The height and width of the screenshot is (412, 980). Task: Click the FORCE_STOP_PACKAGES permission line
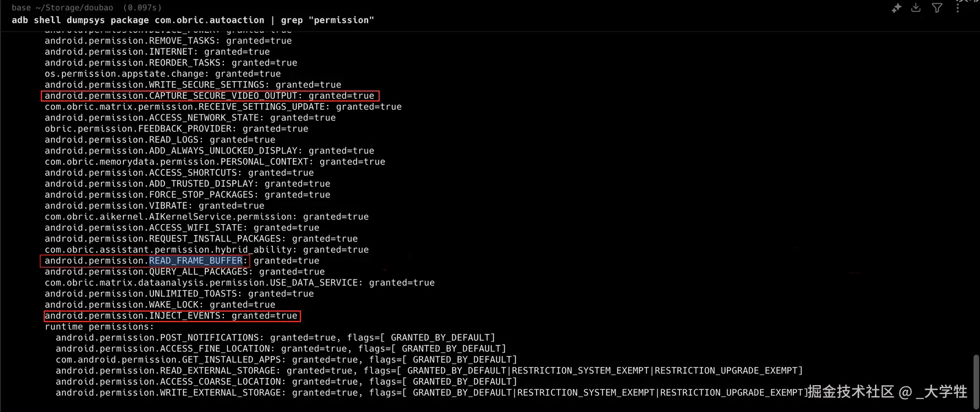(x=187, y=195)
